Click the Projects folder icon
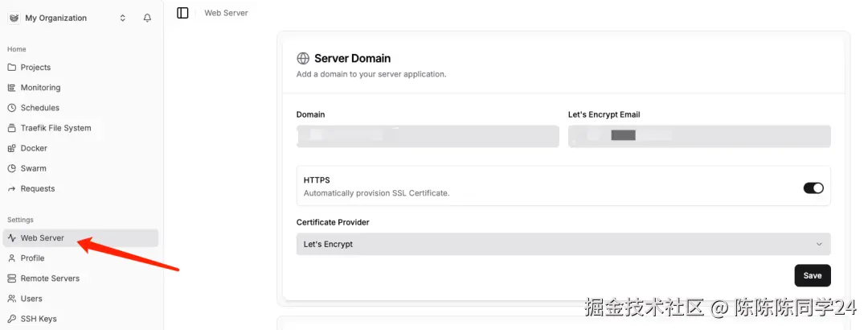868x330 pixels. pos(12,68)
